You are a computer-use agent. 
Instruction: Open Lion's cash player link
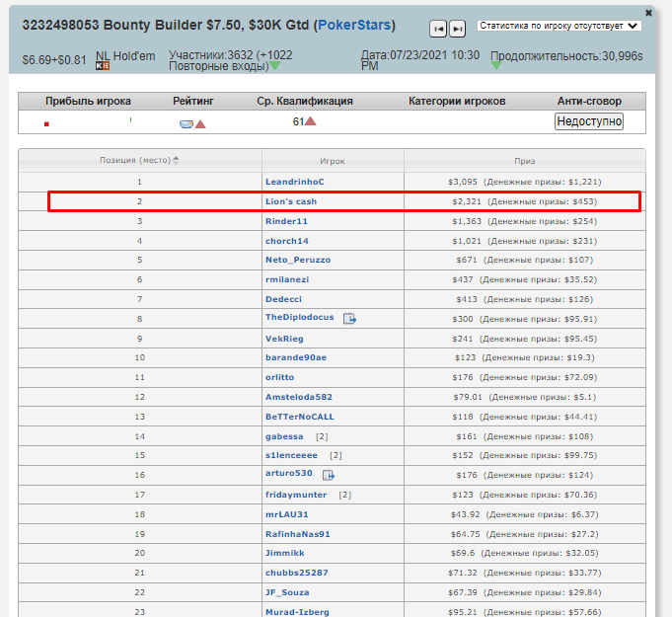pyautogui.click(x=291, y=201)
